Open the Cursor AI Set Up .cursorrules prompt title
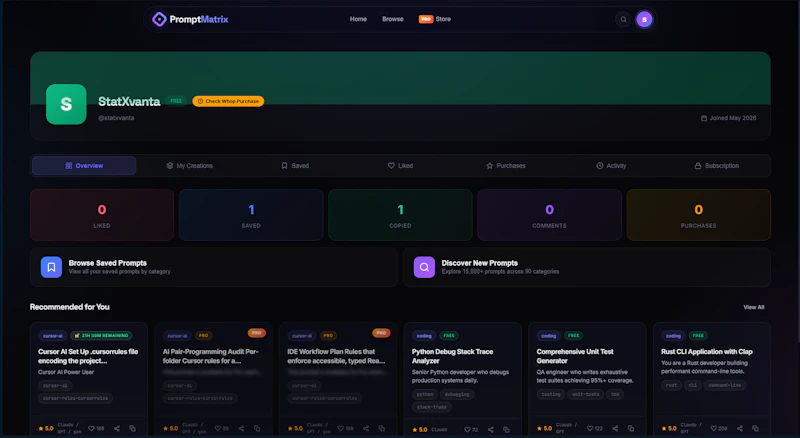 [x=88, y=356]
